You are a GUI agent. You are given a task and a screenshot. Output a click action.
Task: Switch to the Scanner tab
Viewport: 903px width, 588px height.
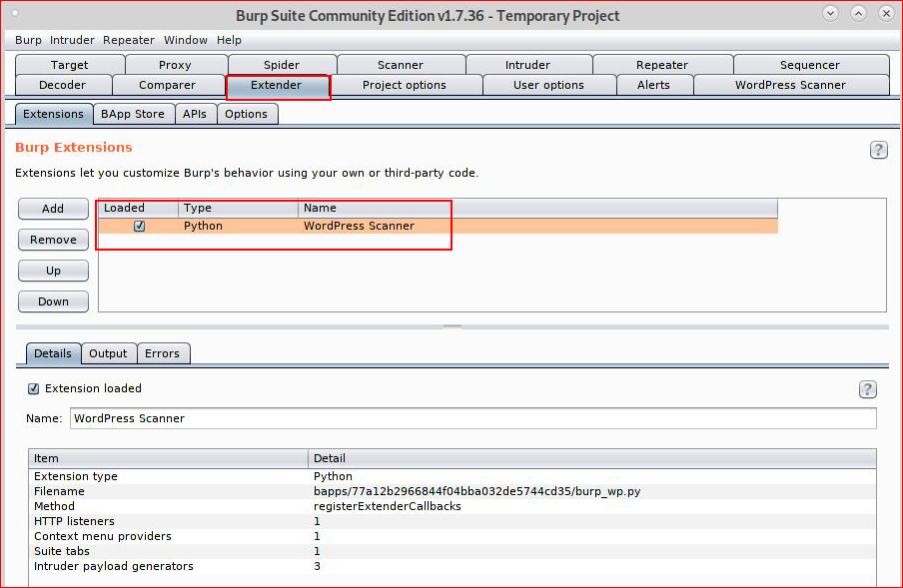tap(401, 65)
